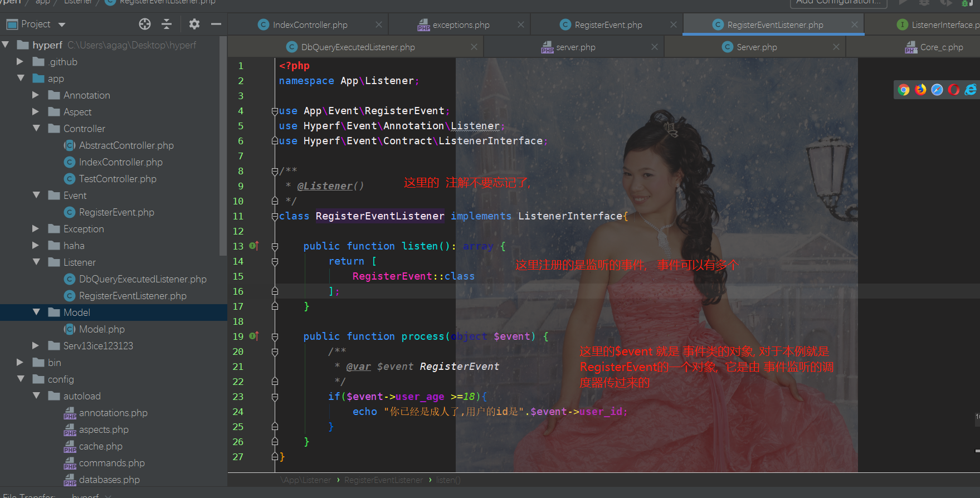The height and width of the screenshot is (498, 980).
Task: Click implements gutter icon on line 13
Action: (x=254, y=246)
